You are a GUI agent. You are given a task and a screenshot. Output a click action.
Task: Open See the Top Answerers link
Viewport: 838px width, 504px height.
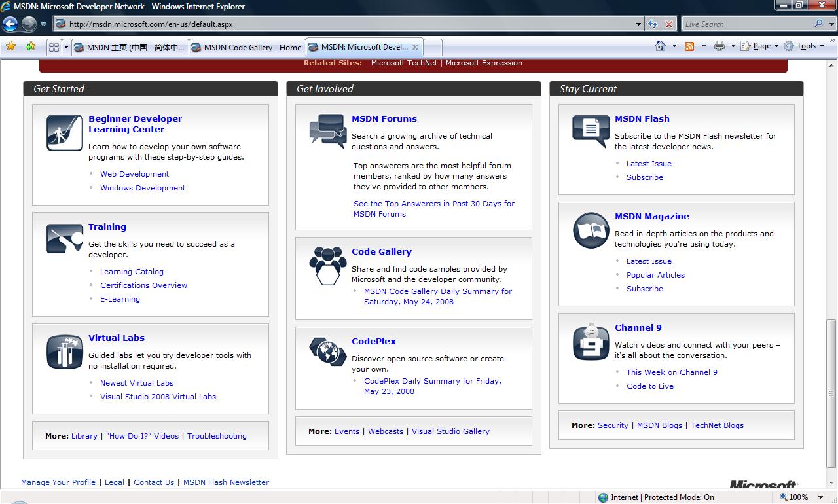[434, 209]
